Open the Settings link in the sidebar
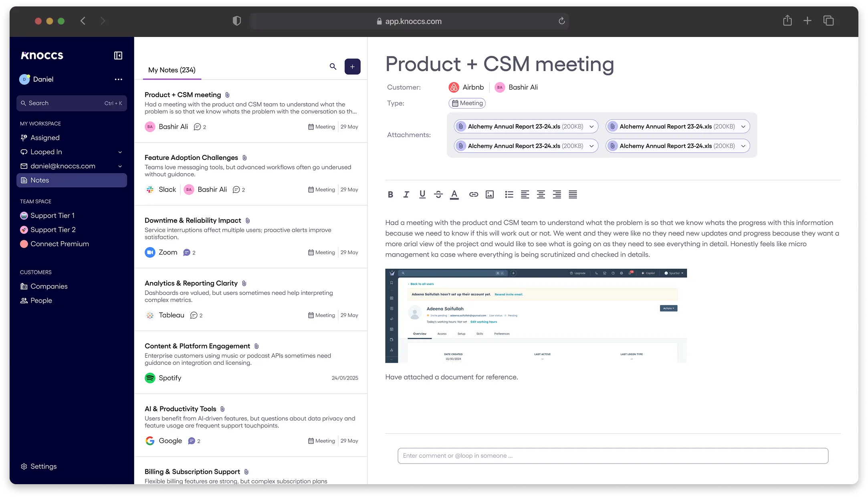This screenshot has height=497, width=868. pos(43,467)
